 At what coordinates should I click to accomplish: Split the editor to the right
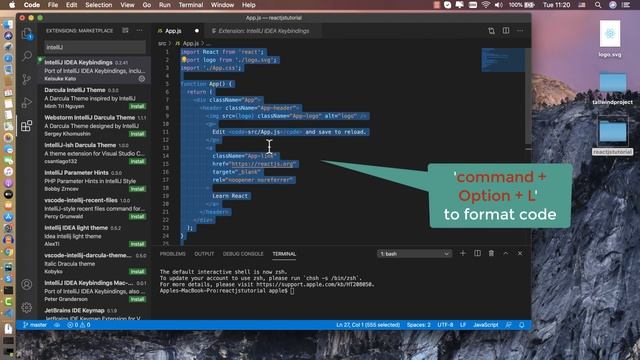(x=506, y=31)
